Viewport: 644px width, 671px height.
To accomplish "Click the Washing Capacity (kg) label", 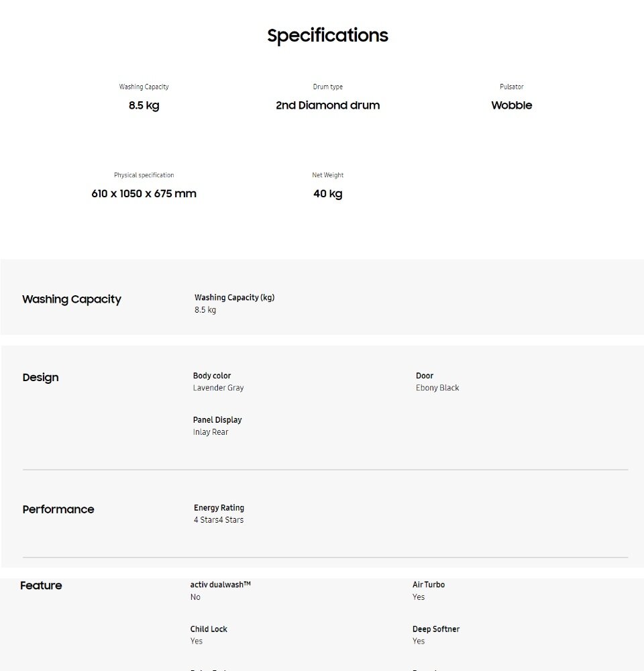I will 235,297.
